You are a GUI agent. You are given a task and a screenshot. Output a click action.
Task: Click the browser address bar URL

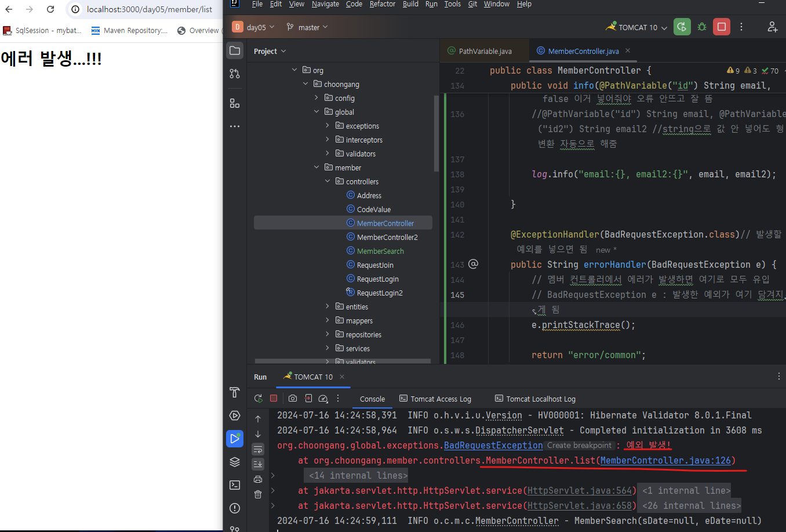click(149, 9)
